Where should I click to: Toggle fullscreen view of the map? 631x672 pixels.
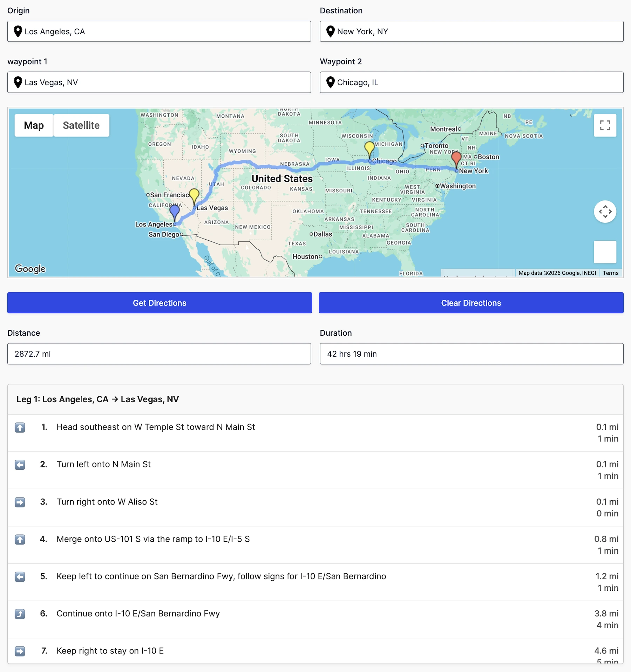605,125
